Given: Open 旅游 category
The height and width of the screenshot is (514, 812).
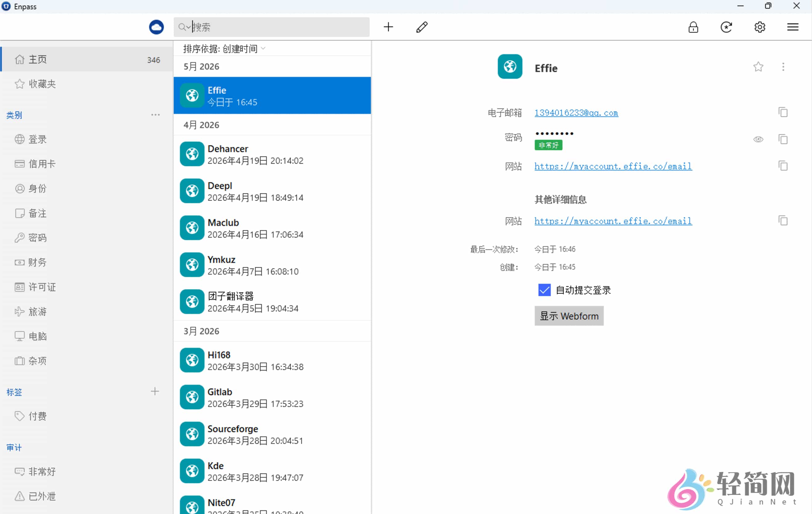Looking at the screenshot, I should pyautogui.click(x=87, y=311).
